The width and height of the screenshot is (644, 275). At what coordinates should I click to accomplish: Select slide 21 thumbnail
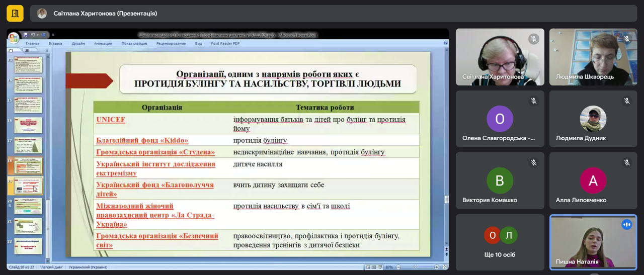pyautogui.click(x=28, y=226)
